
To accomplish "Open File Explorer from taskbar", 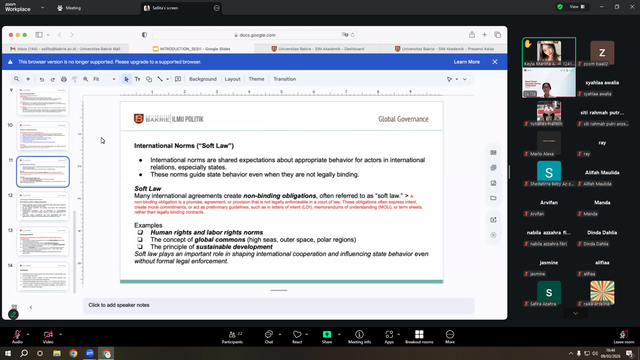I will coord(57,353).
